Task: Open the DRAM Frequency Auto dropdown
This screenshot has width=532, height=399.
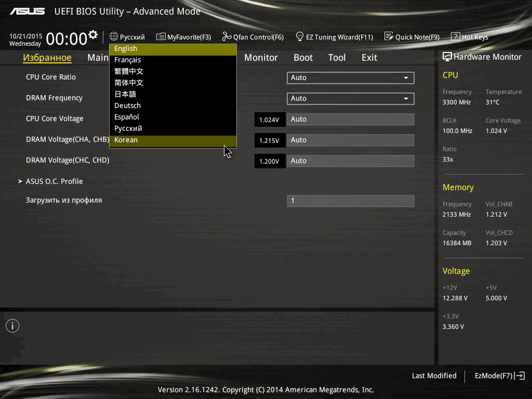Action: (351, 98)
